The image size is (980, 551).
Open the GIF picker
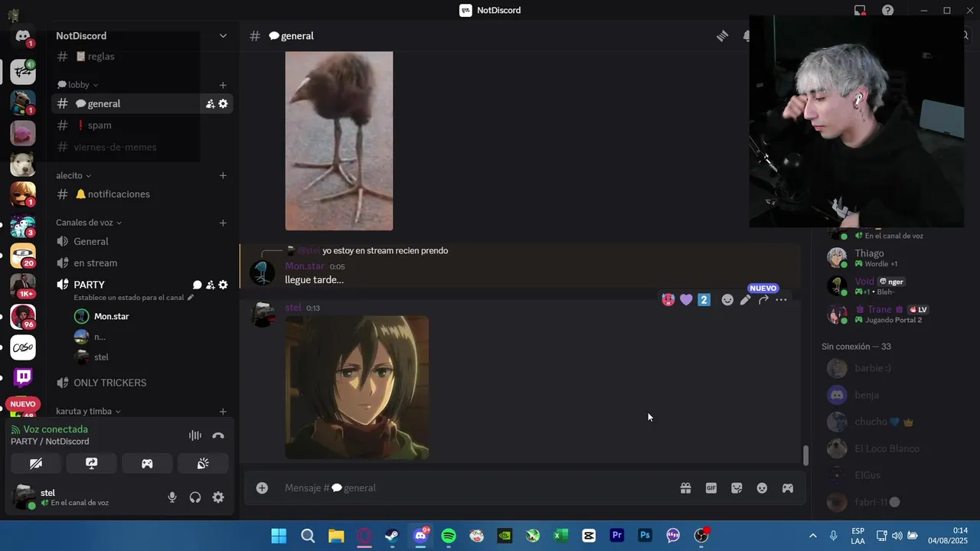(711, 488)
